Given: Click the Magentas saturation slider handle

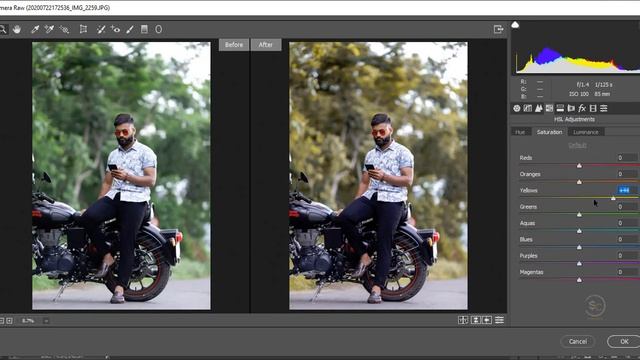Looking at the screenshot, I should click(579, 280).
